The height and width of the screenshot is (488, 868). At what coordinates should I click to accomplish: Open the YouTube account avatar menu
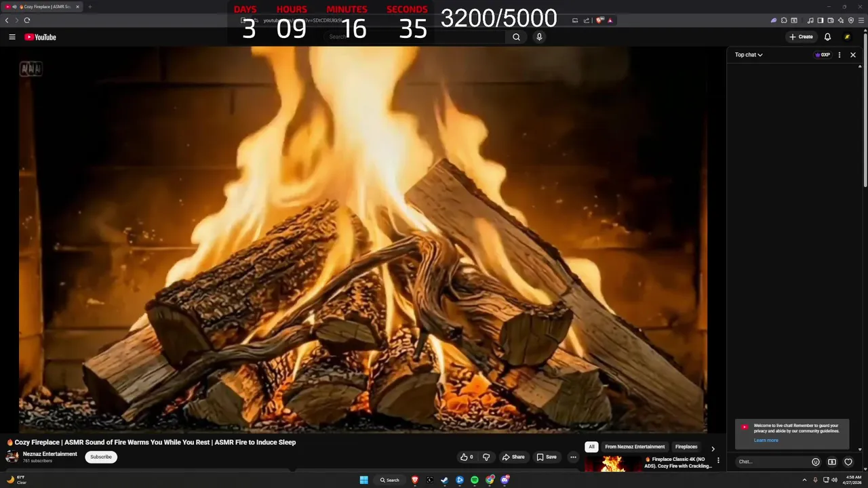pos(847,37)
